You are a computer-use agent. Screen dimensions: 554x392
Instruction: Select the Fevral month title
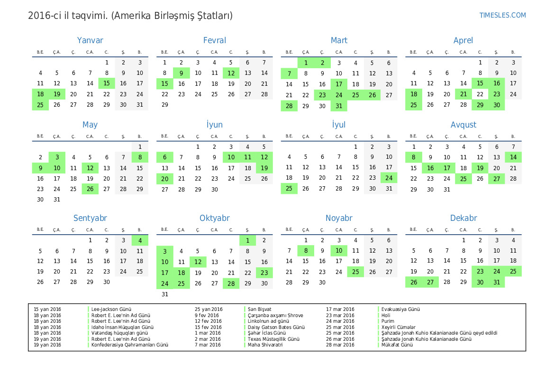pyautogui.click(x=214, y=41)
